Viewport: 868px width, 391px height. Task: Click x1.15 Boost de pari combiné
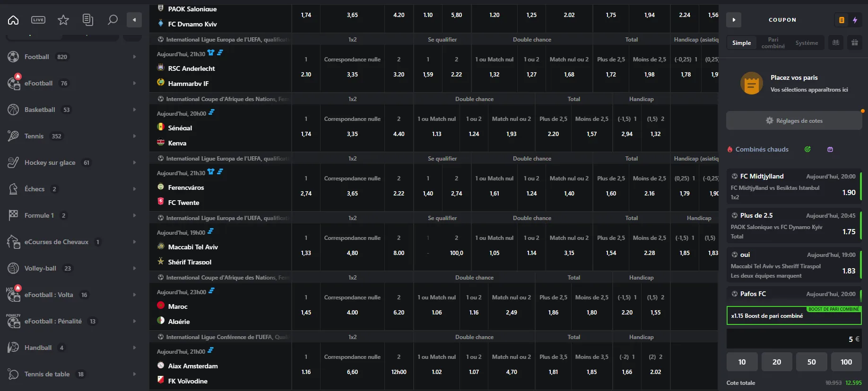pos(794,315)
